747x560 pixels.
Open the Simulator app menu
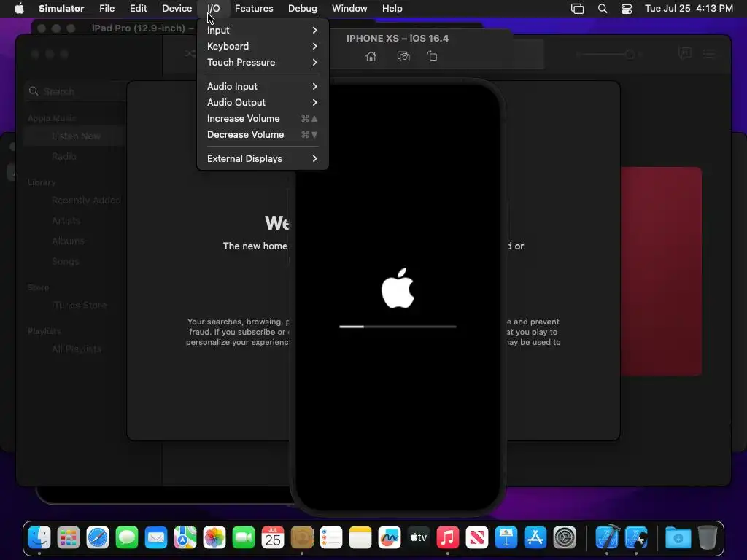point(61,8)
